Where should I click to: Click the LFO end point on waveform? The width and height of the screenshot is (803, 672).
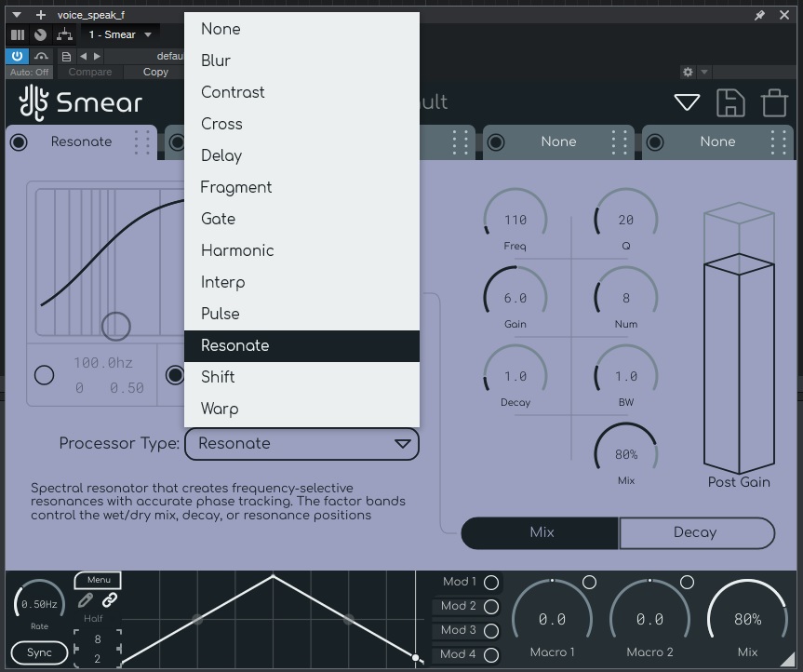point(415,657)
